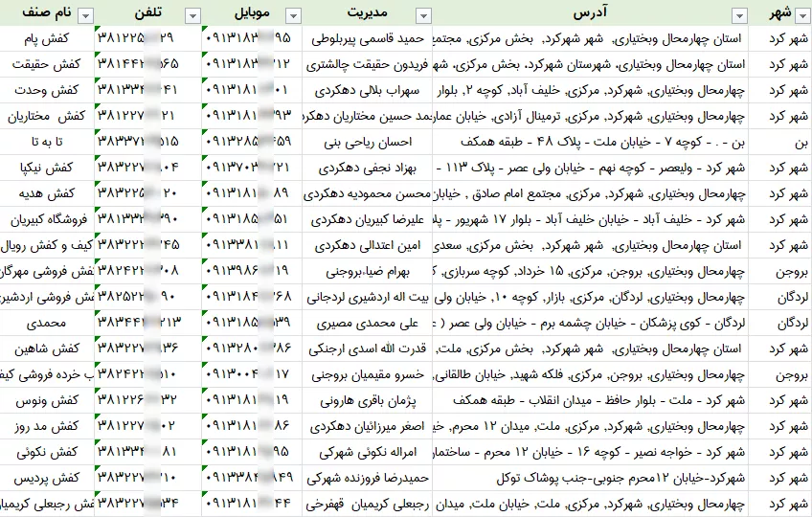Select manager cell سهراب بلالی دهکردی

tap(367, 90)
